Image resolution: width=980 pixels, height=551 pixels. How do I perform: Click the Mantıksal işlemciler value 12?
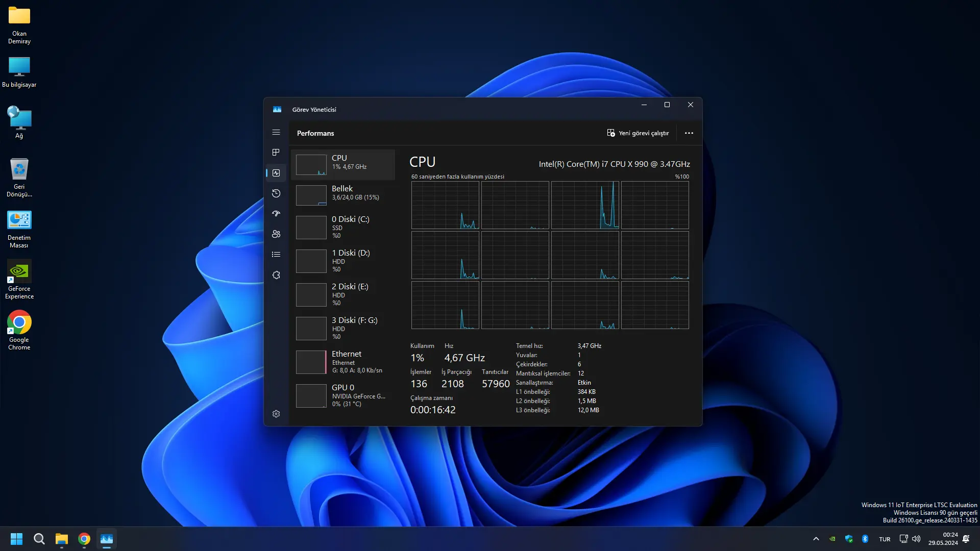[x=581, y=373]
